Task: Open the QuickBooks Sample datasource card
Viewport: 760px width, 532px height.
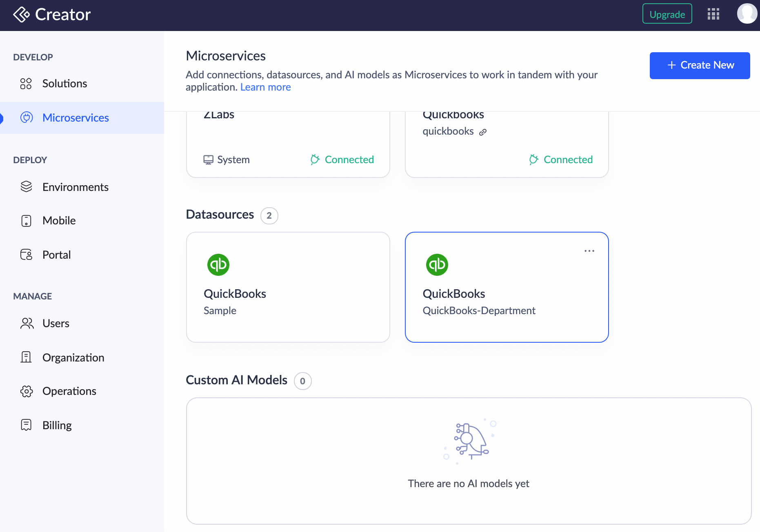Action: pyautogui.click(x=288, y=287)
